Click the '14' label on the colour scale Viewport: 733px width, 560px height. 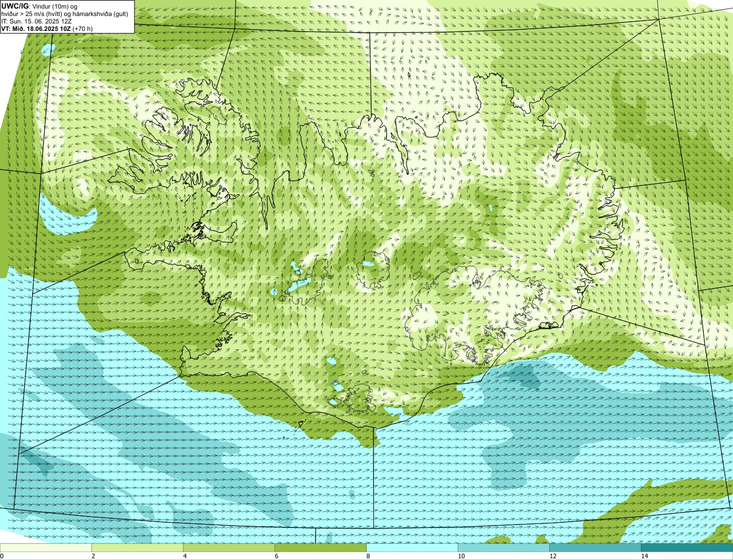point(644,556)
